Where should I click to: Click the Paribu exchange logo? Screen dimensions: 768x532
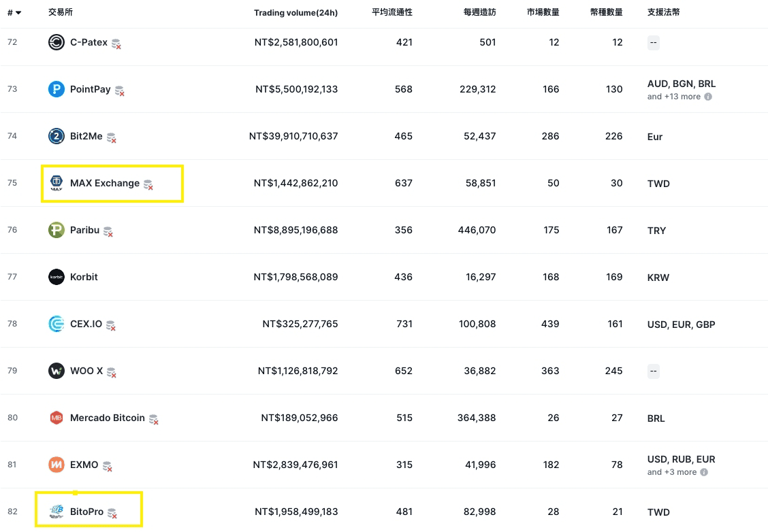[57, 230]
